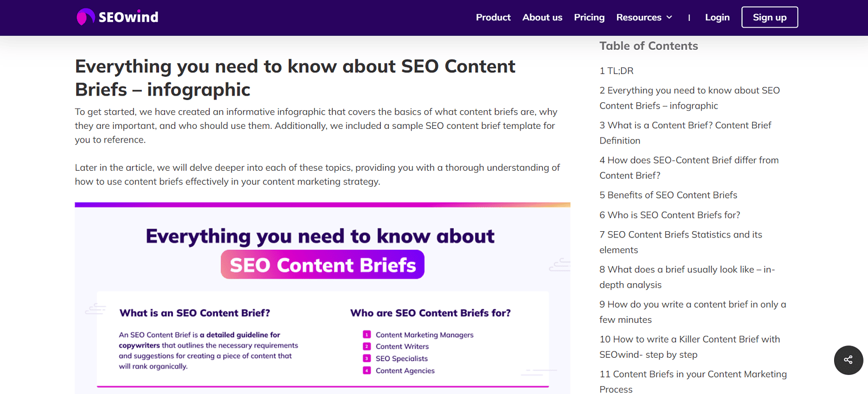Image resolution: width=868 pixels, height=394 pixels.
Task: Click the Table of Contents heading
Action: click(648, 46)
